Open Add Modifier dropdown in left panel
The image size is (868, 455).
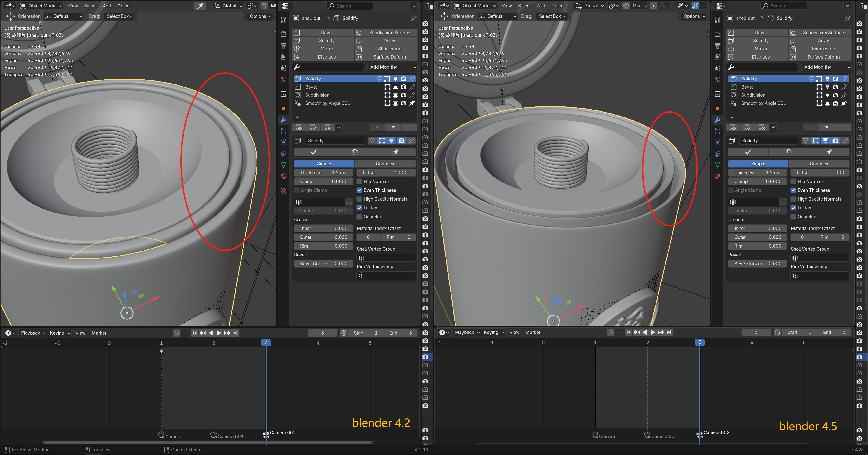coord(393,67)
